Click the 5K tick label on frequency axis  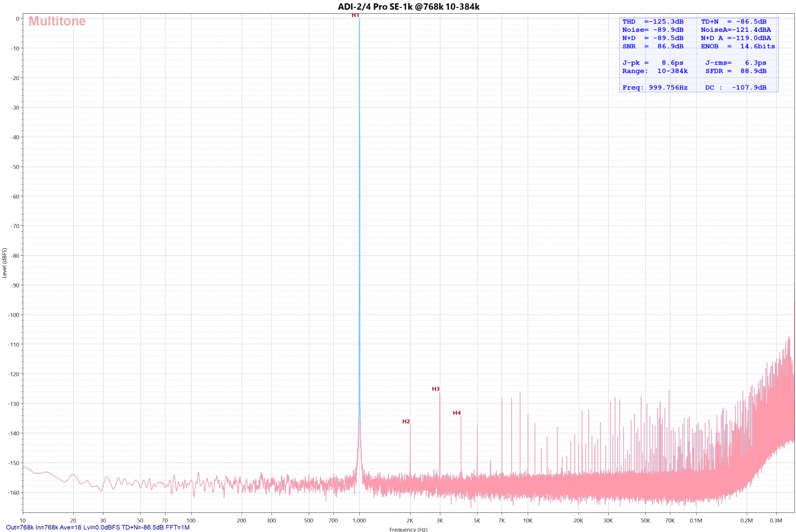tap(477, 520)
